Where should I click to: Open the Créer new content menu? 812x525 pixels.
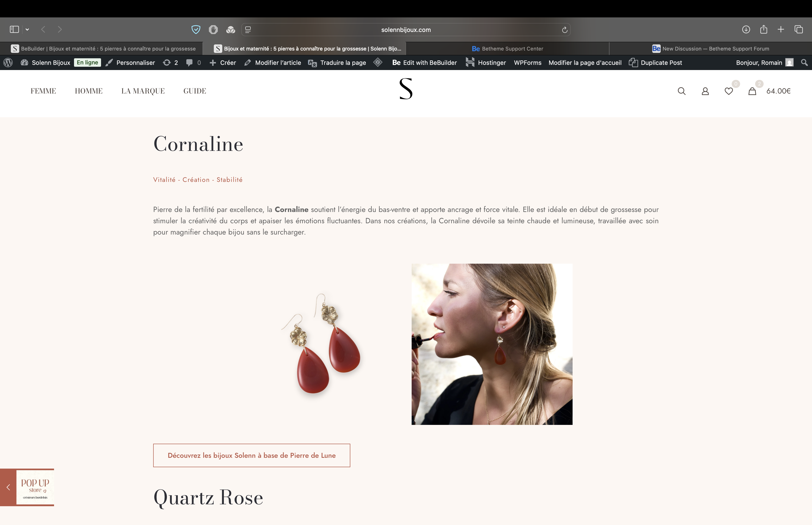coord(223,62)
